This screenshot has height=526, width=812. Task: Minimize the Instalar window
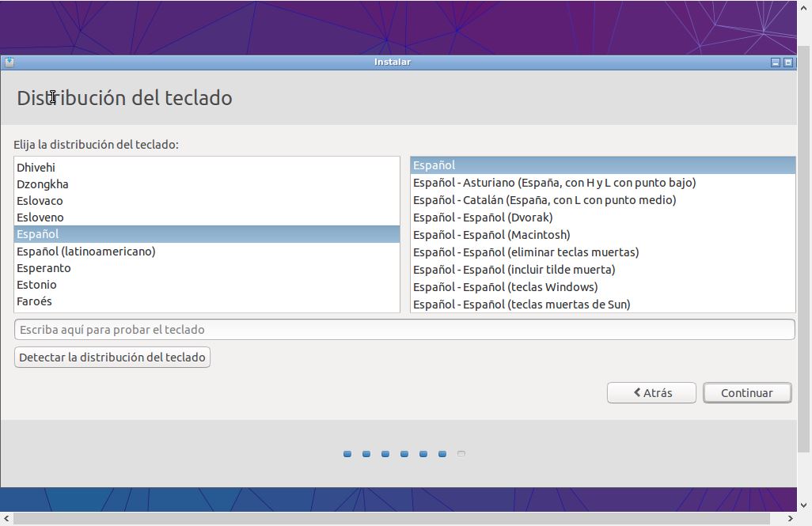[776, 62]
